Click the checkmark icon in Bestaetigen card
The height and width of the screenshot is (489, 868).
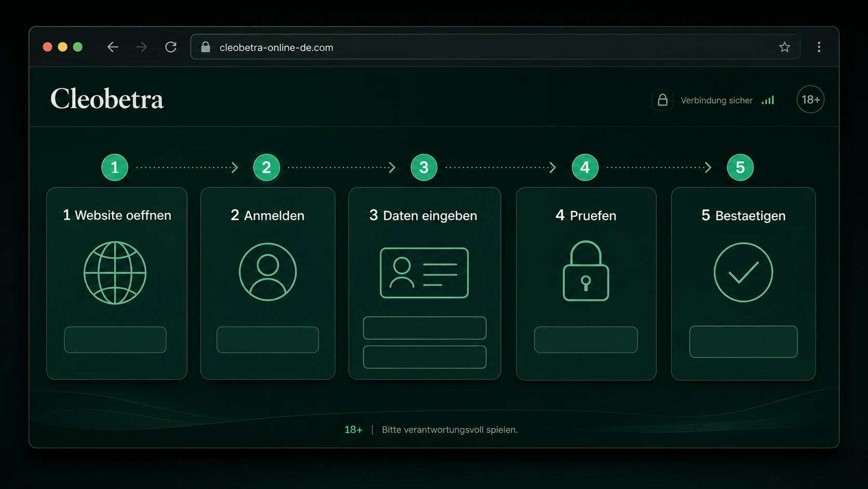(x=743, y=272)
